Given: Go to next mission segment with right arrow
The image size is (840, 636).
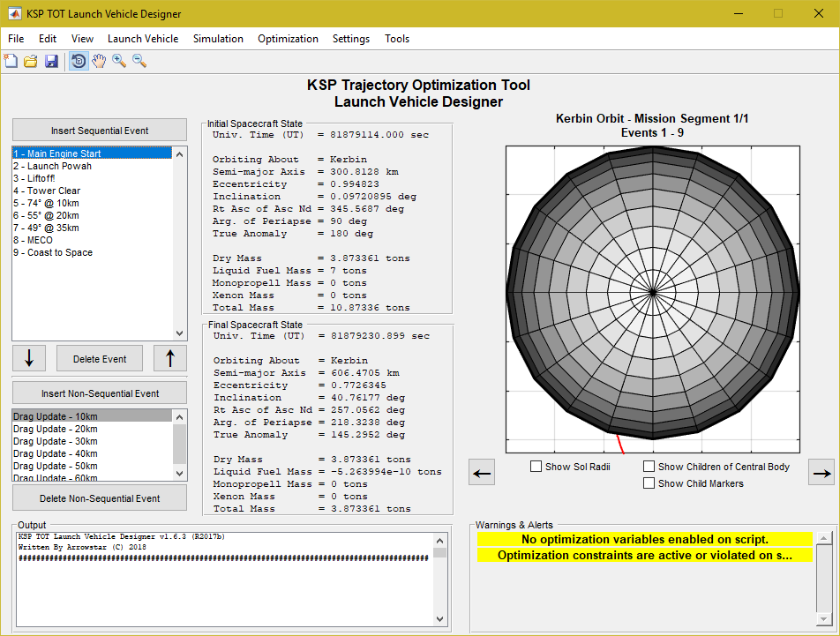Looking at the screenshot, I should click(x=821, y=473).
